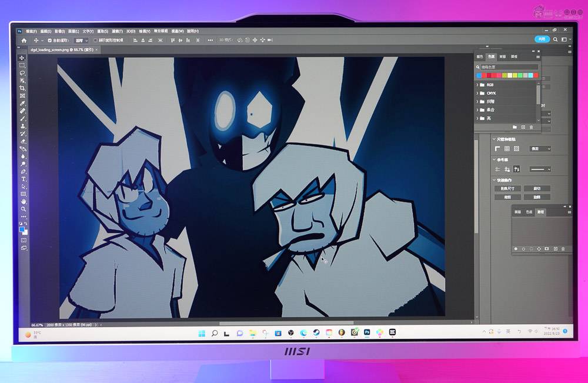Screen dimensions: 588x383
Task: Select the Hand tool
Action: point(24,201)
